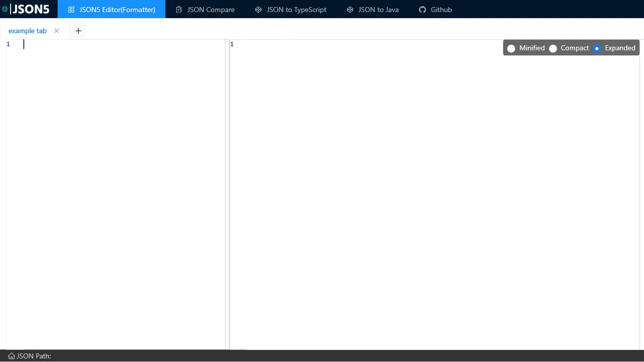Screen dimensions: 644x362
Task: Close the example tab
Action: point(56,31)
